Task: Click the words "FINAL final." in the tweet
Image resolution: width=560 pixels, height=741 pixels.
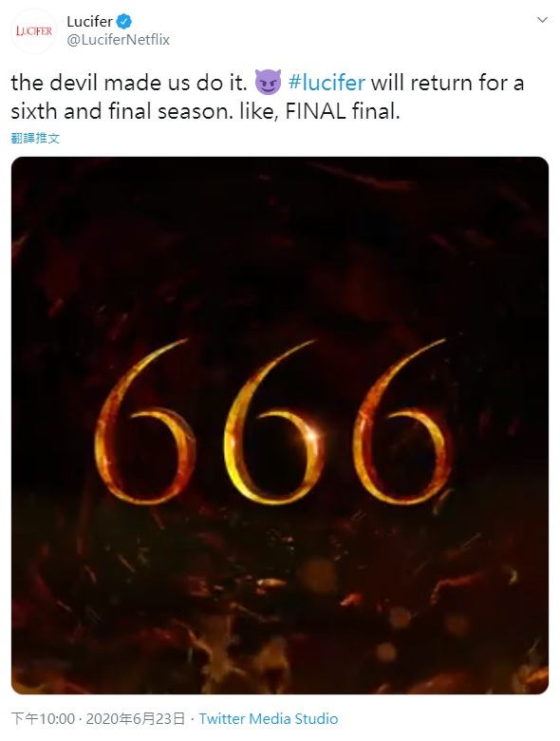Action: click(343, 111)
